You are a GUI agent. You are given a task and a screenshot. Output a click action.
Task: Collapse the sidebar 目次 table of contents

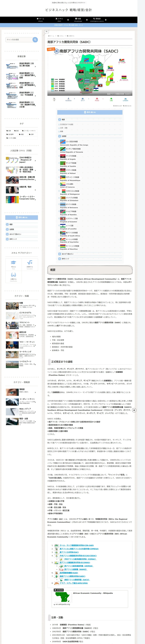pos(22,217)
